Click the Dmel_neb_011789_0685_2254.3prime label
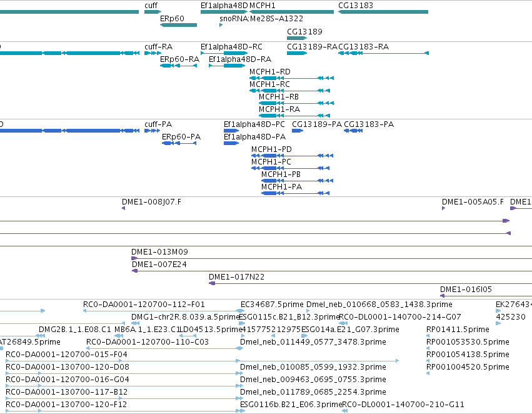The image size is (532, 414). point(313,393)
